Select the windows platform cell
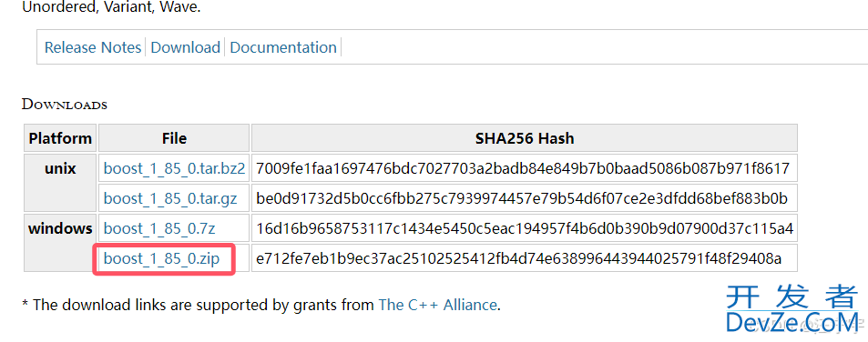Viewport: 868px width, 342px height. coord(60,243)
